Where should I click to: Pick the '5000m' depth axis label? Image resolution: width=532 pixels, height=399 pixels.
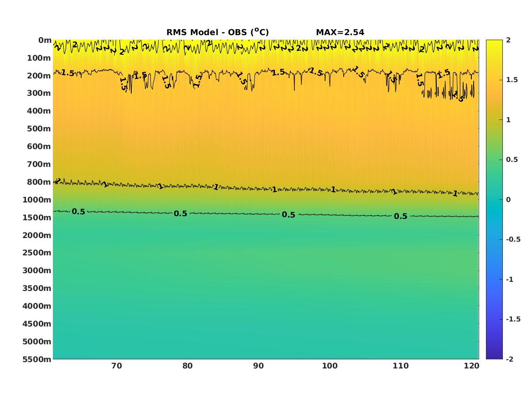click(x=37, y=342)
